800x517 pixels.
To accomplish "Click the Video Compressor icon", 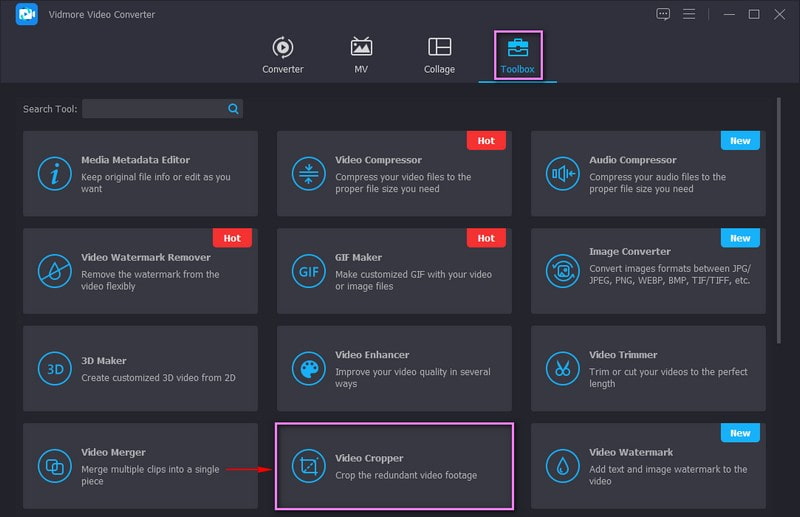I will click(x=308, y=174).
